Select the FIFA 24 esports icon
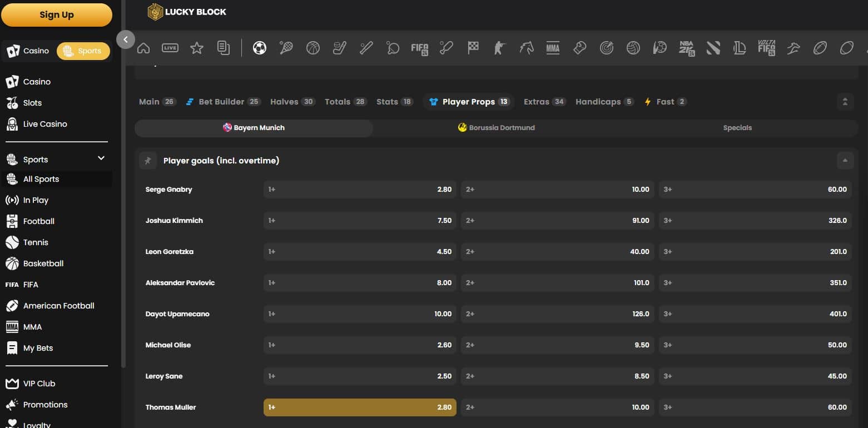Viewport: 868px width, 428px height. point(420,48)
